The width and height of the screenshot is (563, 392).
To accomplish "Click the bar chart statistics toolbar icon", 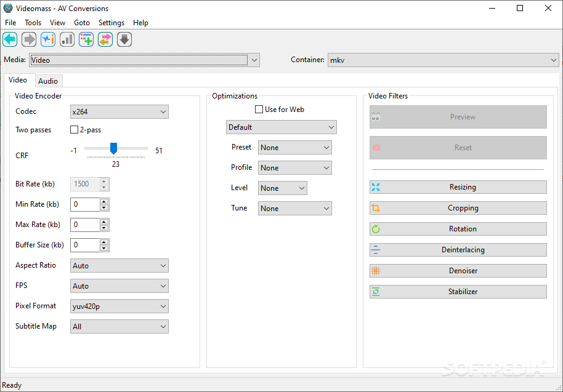I will 67,39.
